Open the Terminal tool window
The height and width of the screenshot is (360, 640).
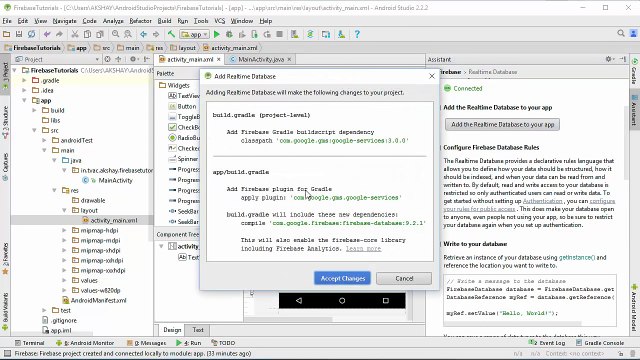pyautogui.click(x=29, y=343)
